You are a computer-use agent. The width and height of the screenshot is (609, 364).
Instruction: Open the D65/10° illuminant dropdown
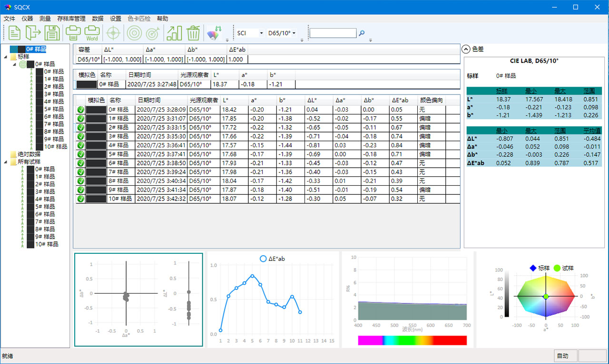[294, 33]
